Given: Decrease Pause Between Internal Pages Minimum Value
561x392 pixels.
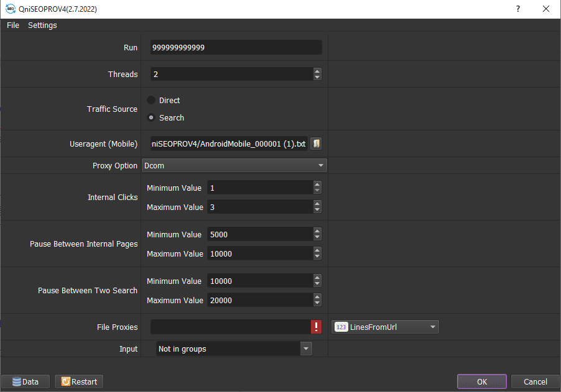Looking at the screenshot, I should tap(317, 237).
